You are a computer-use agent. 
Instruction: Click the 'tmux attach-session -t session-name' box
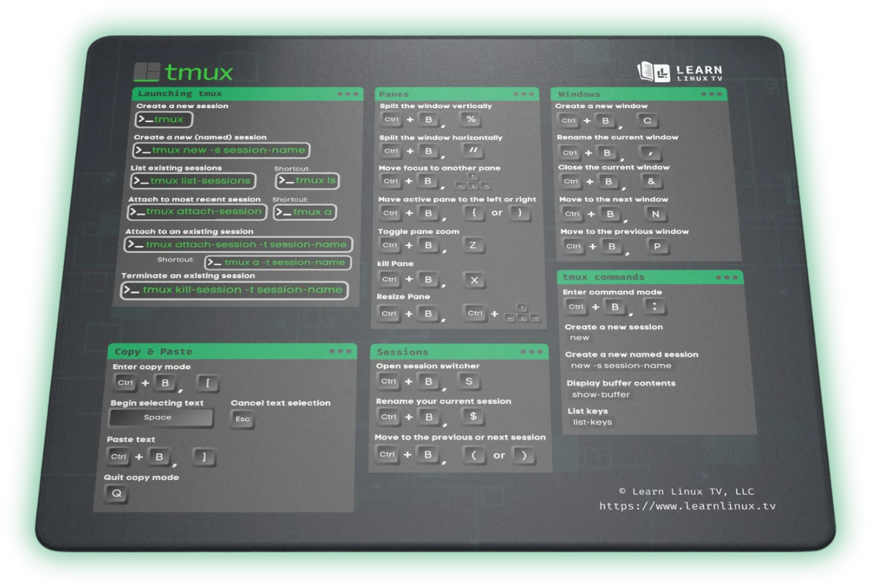(238, 245)
